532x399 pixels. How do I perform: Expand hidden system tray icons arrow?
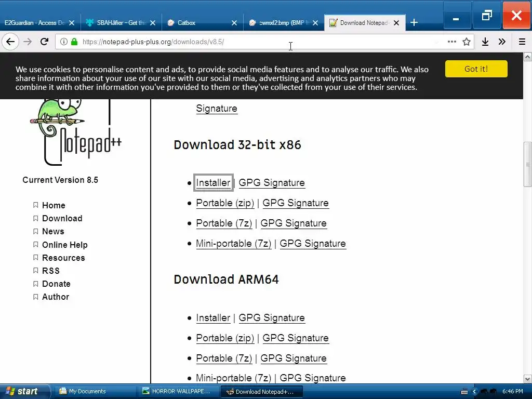pyautogui.click(x=475, y=392)
